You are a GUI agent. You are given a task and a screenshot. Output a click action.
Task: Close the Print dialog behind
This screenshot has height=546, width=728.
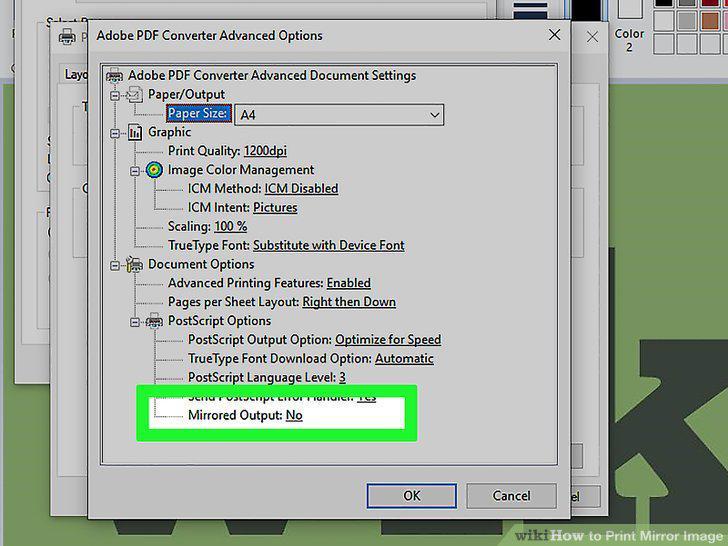tap(592, 37)
